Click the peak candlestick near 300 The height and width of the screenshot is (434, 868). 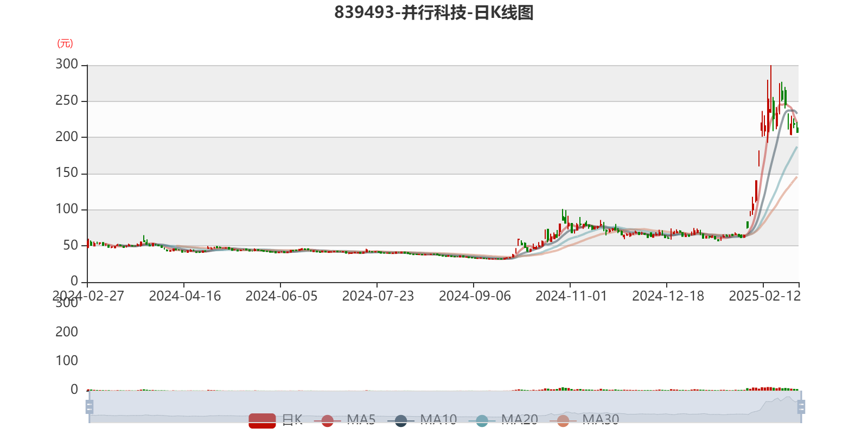770,90
